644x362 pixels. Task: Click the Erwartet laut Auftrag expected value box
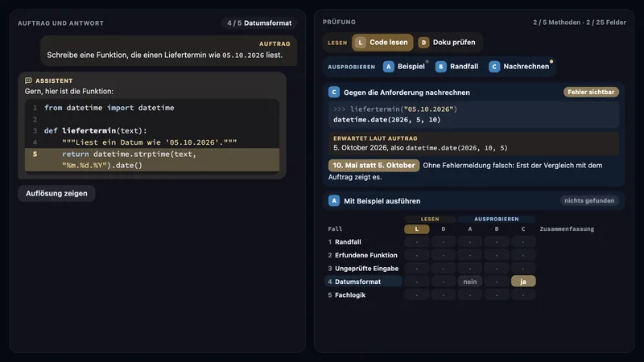point(473,144)
